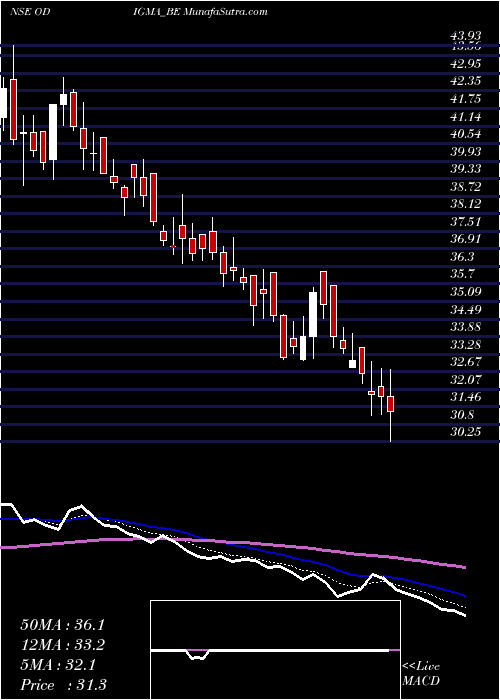Viewport: 500px width, 700px height.
Task: Select the 42.95 price label
Action: click(x=466, y=64)
